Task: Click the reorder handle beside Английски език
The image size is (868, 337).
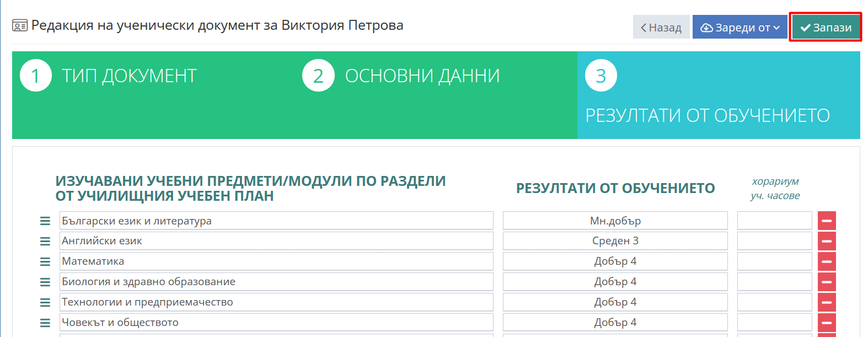Action: pos(45,241)
